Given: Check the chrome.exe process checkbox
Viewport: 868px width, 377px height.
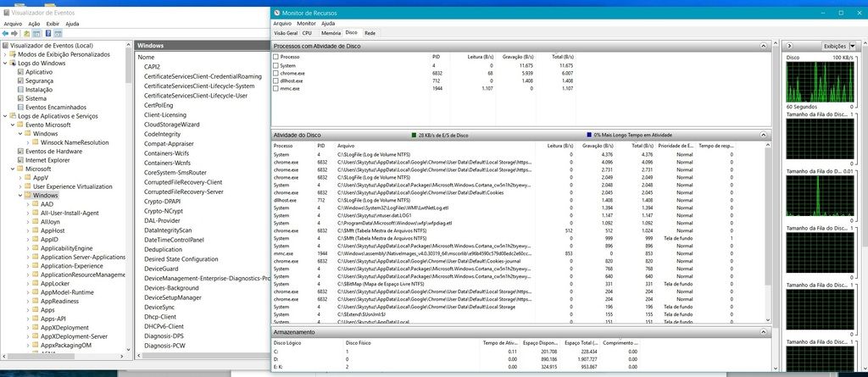Looking at the screenshot, I should (275, 73).
